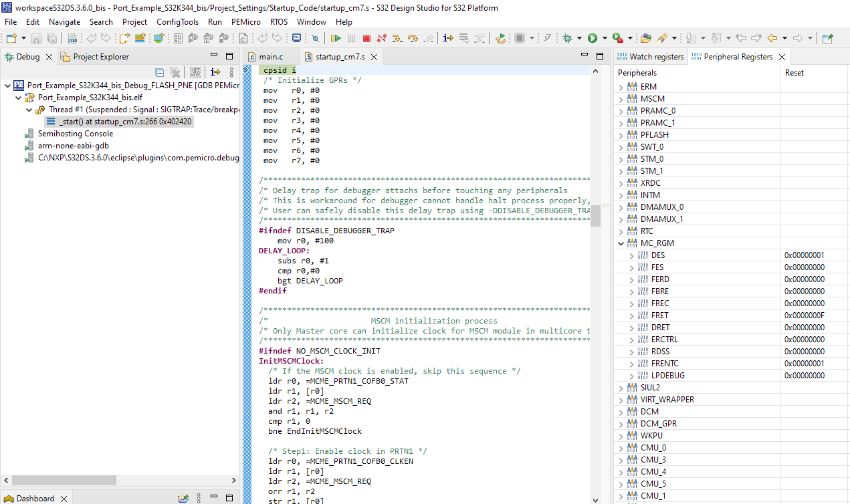Click the Step Into icon
Image resolution: width=850 pixels, height=504 pixels.
[x=398, y=38]
